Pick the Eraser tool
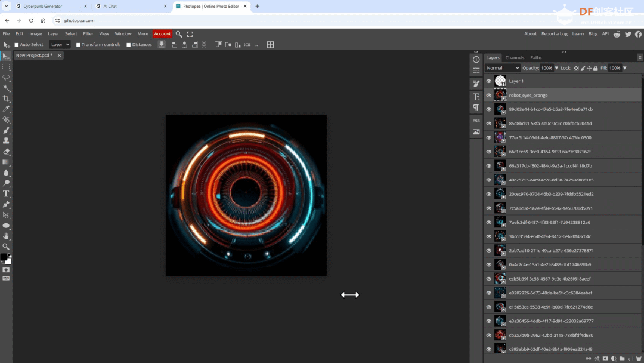 [6, 152]
